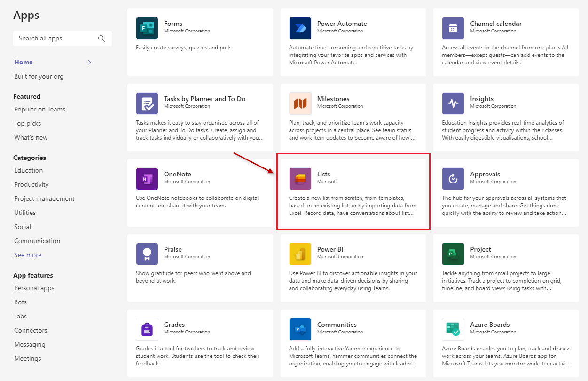Click the Lists title text
The image size is (588, 381).
pyautogui.click(x=324, y=174)
